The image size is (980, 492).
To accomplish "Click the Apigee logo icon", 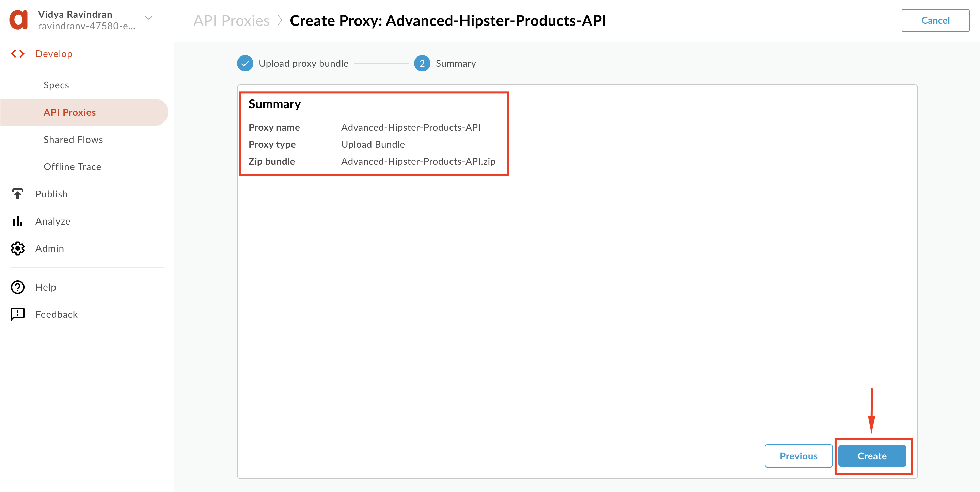I will coord(18,20).
